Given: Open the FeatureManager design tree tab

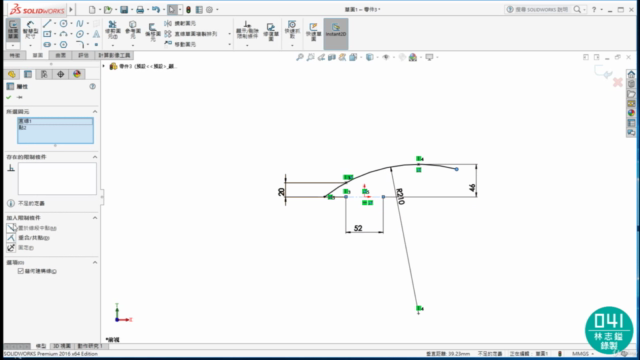Looking at the screenshot, I should pos(11,74).
